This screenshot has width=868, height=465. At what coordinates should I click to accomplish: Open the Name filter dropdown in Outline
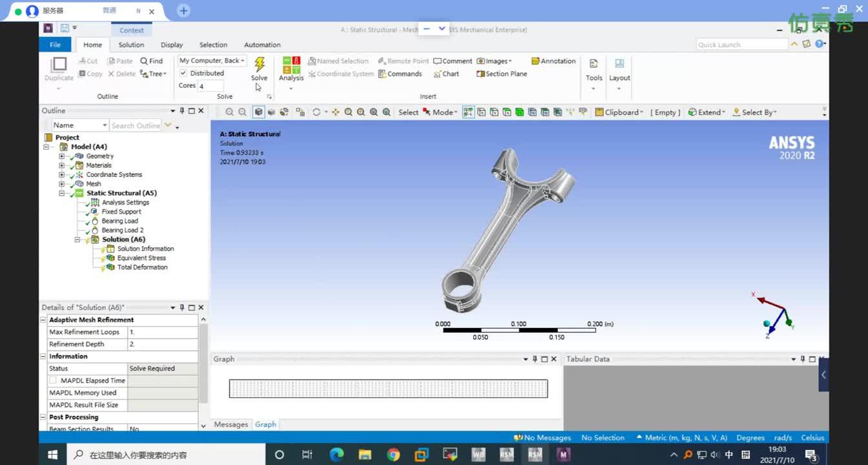click(x=79, y=125)
